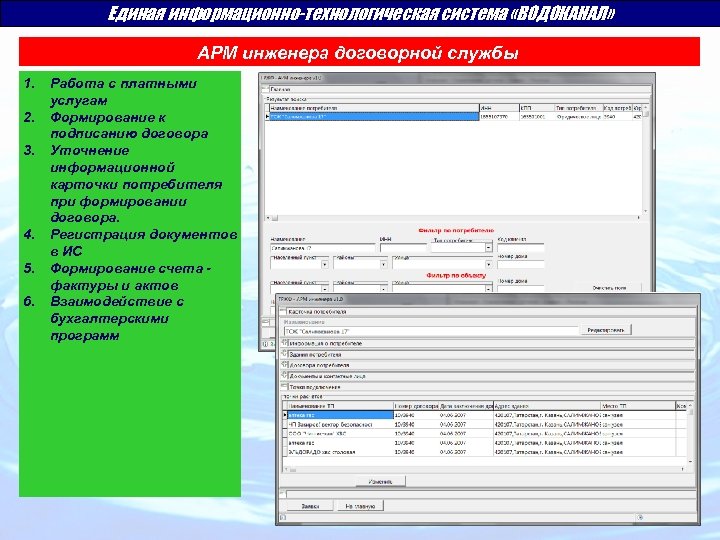Expand Информация о потребителе section
Image resolution: width=720 pixels, height=540 pixels.
[284, 343]
